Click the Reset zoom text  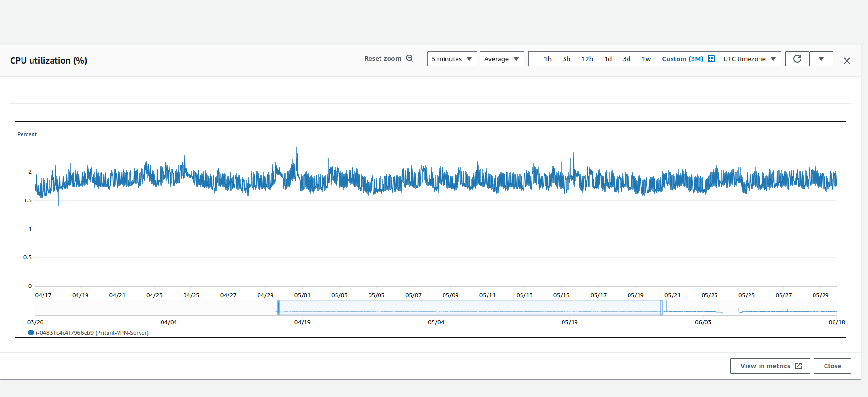tap(383, 58)
